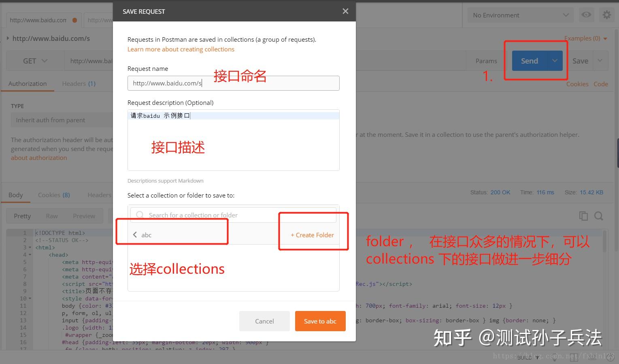
Task: Open the GET method dropdown
Action: (35, 61)
